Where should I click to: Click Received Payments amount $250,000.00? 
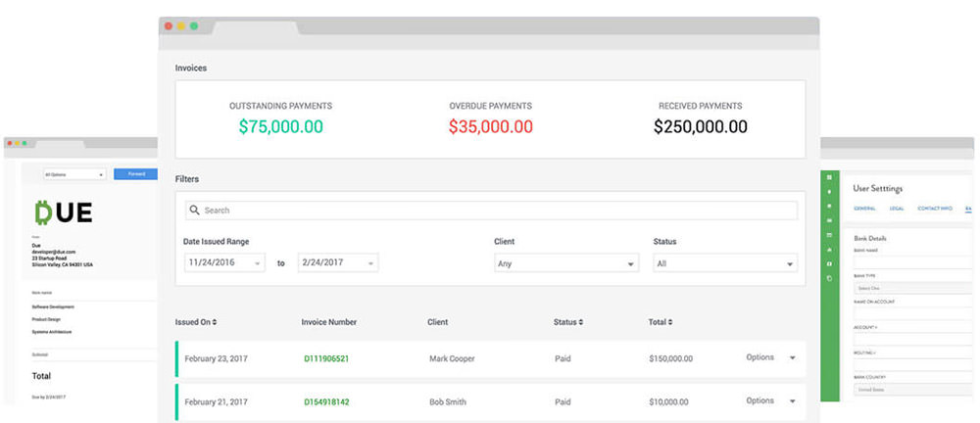[701, 127]
